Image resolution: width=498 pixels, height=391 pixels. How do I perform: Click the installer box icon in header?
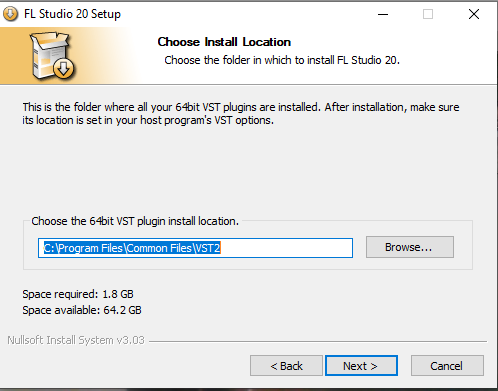click(53, 56)
